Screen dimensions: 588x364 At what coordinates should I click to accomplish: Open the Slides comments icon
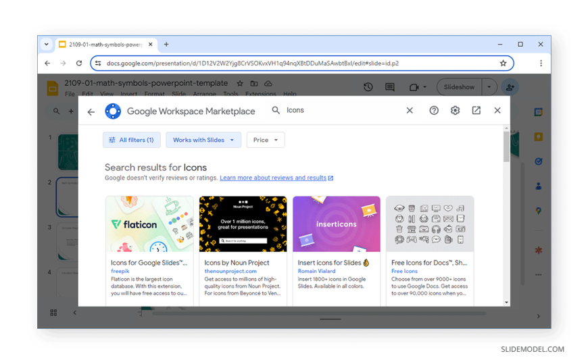pos(390,87)
